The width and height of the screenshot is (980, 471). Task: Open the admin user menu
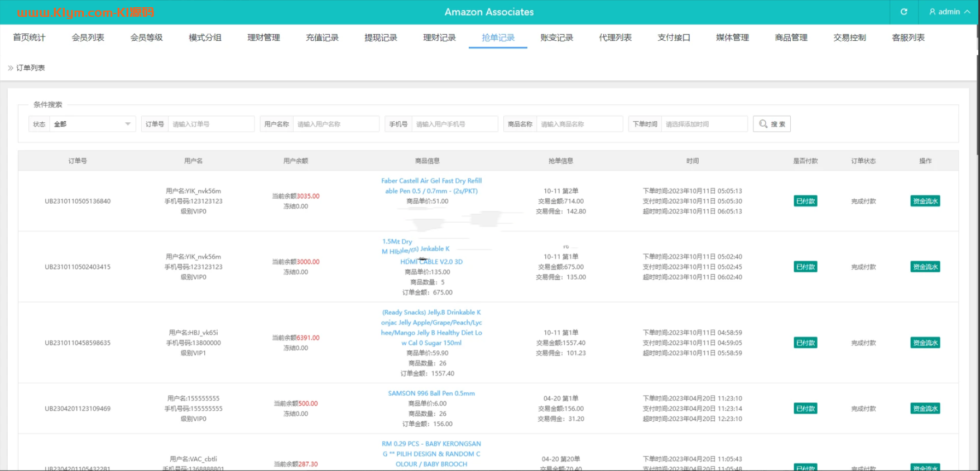click(949, 12)
